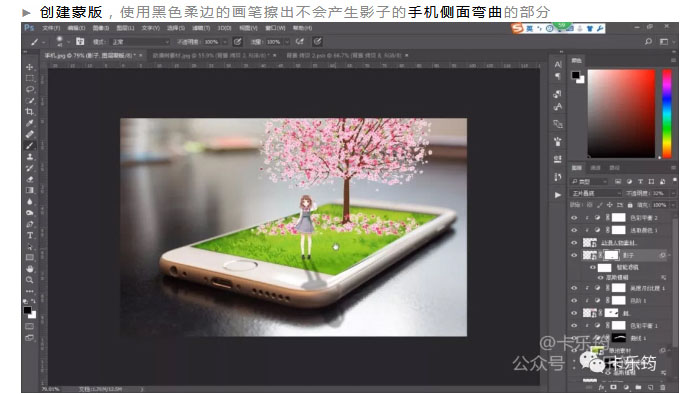The height and width of the screenshot is (394, 700).
Task: Pick a color in the color field
Action: pos(621,113)
